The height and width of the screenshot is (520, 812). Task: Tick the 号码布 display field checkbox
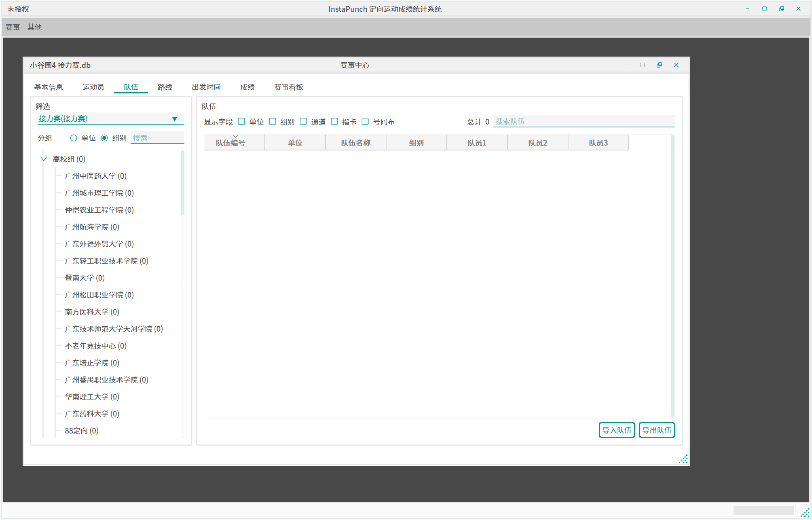(x=365, y=121)
